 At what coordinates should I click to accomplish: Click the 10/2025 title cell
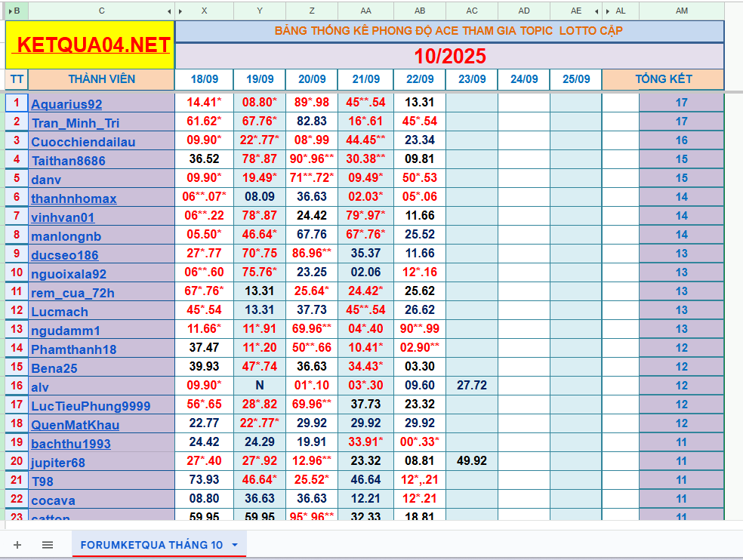pyautogui.click(x=449, y=57)
